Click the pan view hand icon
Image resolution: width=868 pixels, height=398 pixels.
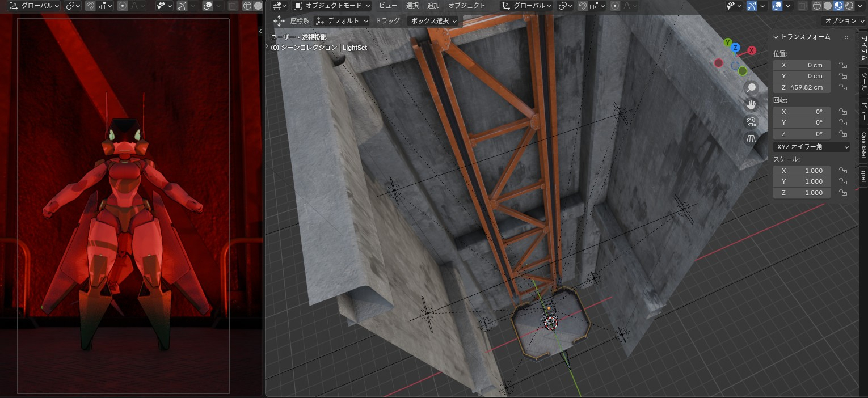pyautogui.click(x=751, y=104)
